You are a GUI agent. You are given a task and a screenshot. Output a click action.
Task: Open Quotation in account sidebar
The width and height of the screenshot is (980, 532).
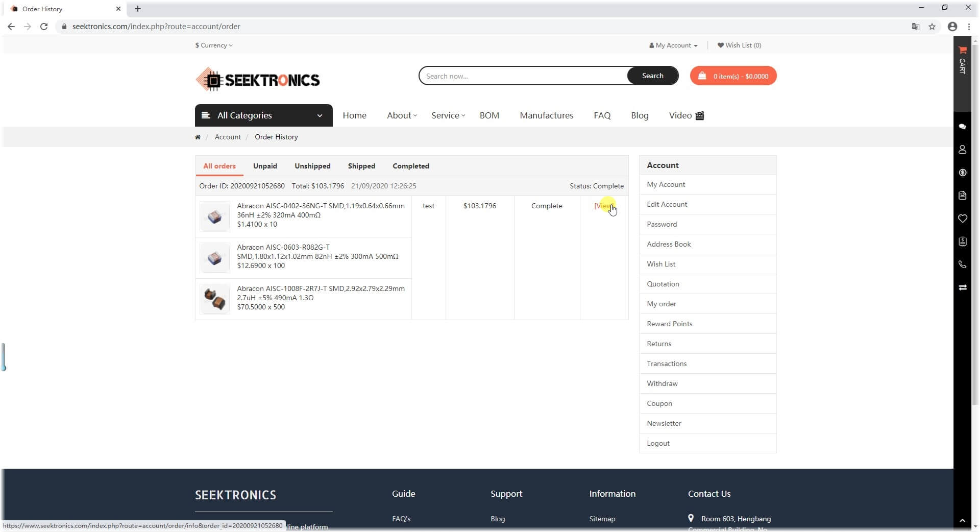point(707,284)
